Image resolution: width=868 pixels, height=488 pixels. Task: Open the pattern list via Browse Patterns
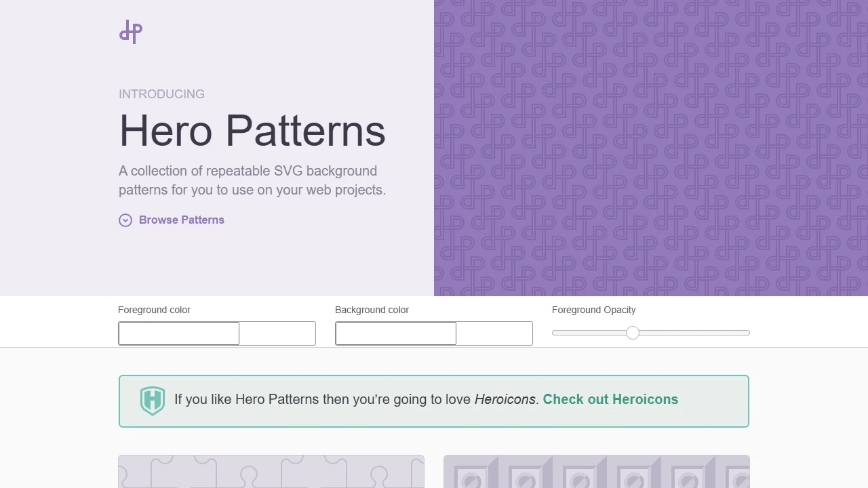(181, 220)
